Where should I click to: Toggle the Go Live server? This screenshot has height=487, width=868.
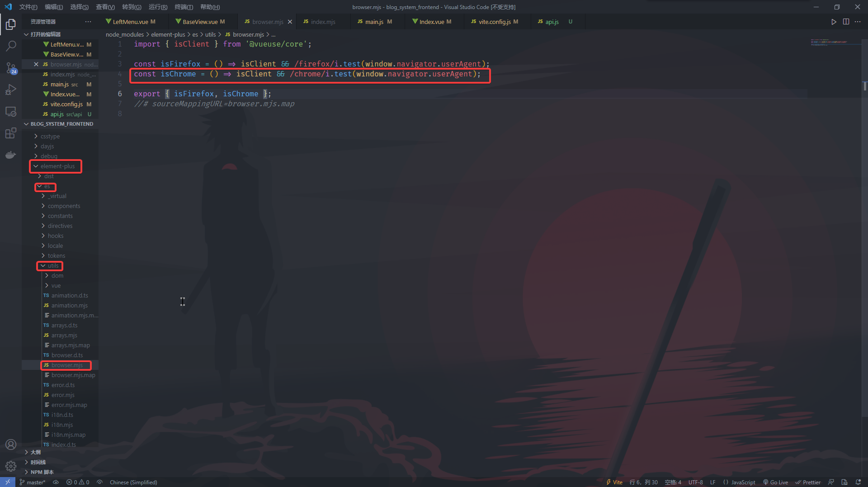click(x=776, y=482)
